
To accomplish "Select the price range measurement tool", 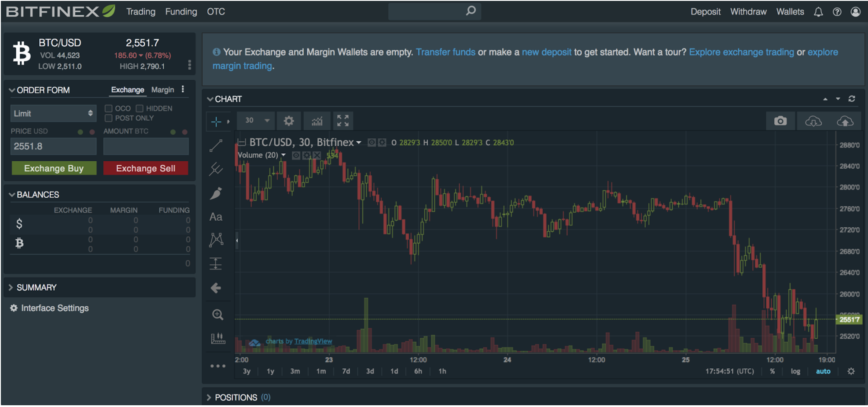I will pos(216,263).
